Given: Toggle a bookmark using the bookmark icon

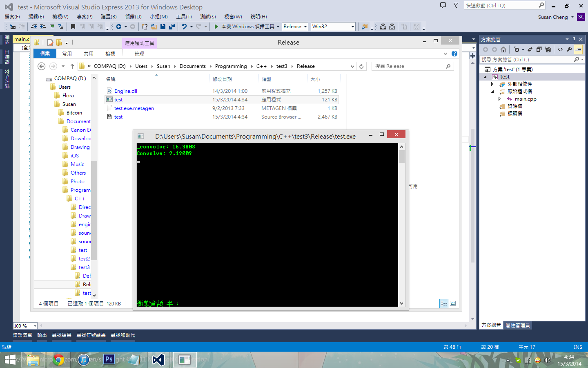Looking at the screenshot, I should 73,27.
